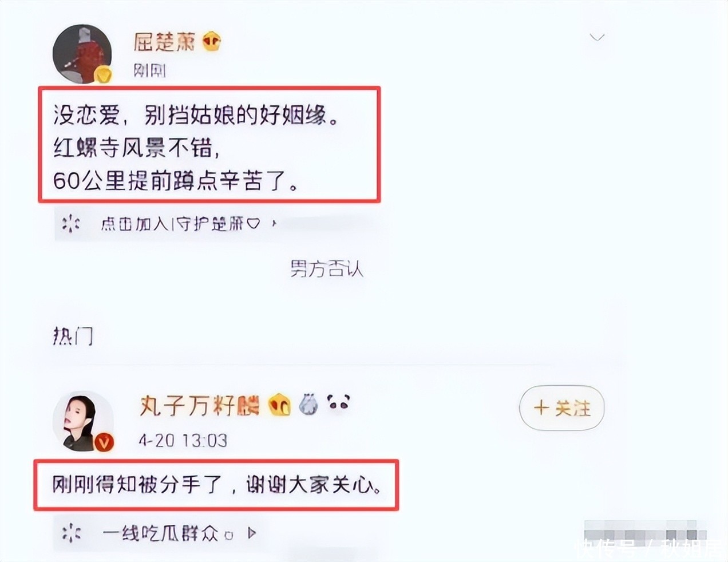
Task: Click the crying emoji badge beside 丸子万籽麟
Action: pos(280,405)
